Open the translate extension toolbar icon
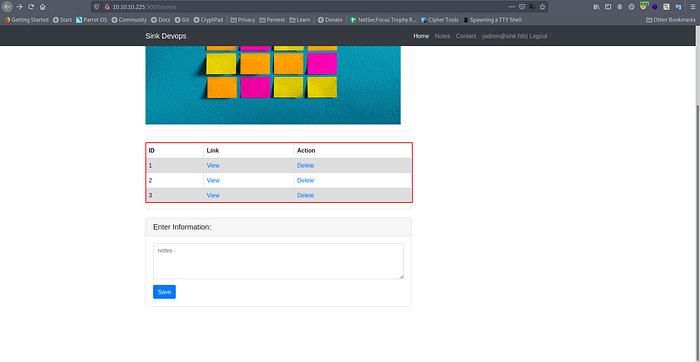 coord(678,7)
